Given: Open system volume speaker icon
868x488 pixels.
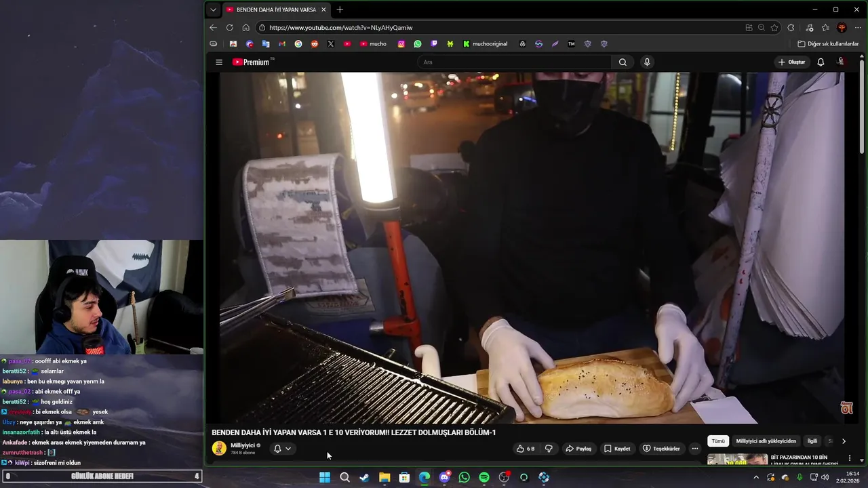Looking at the screenshot, I should click(825, 477).
